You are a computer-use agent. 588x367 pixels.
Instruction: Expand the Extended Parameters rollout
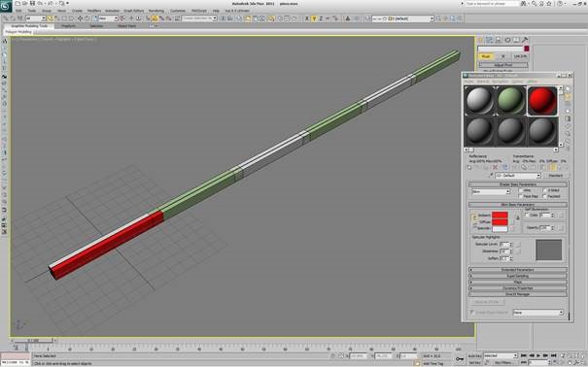[x=517, y=270]
